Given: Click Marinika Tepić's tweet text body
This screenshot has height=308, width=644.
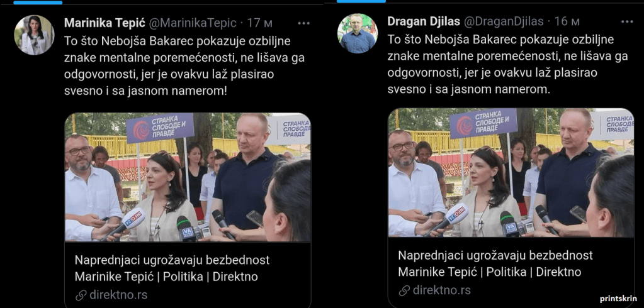Looking at the screenshot, I should pos(184,66).
